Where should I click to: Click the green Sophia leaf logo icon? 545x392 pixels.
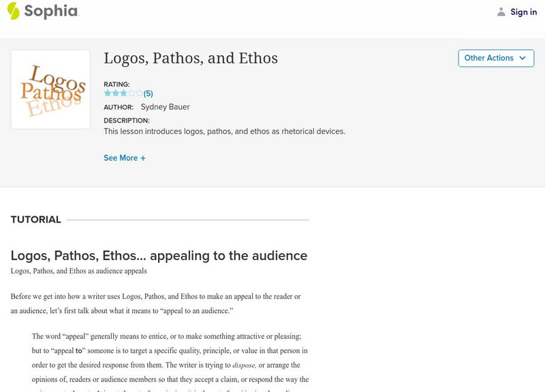point(14,11)
